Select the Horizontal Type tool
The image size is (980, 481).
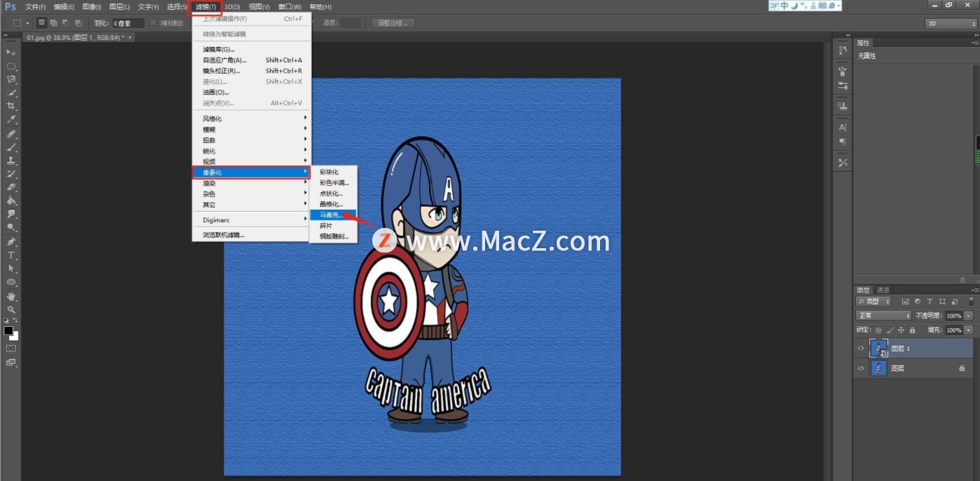click(x=11, y=255)
